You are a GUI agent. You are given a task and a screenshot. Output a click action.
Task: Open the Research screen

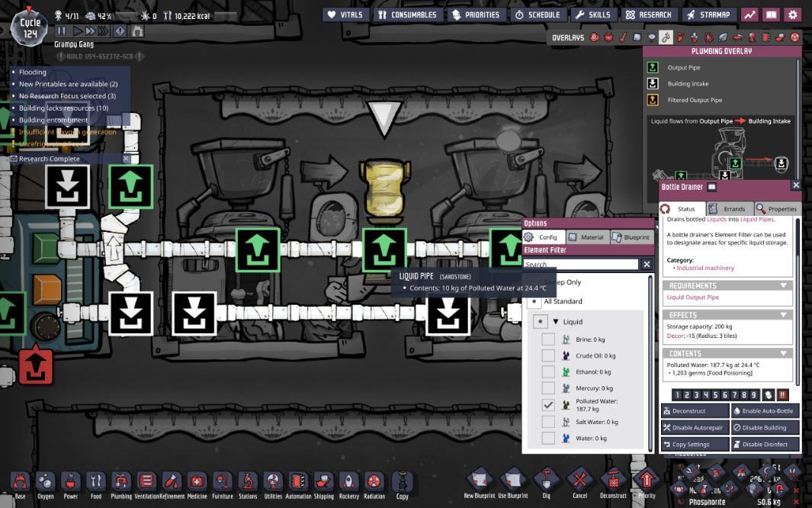coord(649,15)
